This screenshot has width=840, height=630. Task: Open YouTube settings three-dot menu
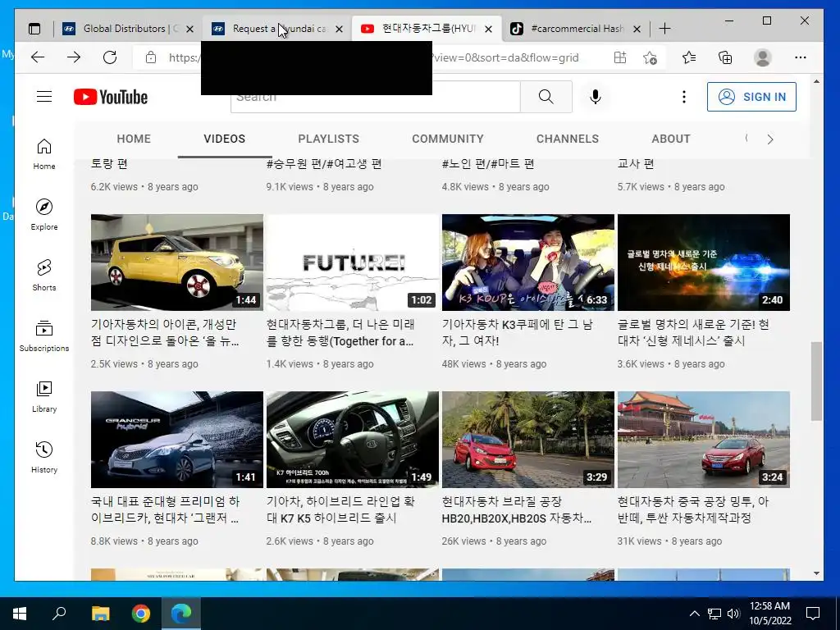coord(683,97)
